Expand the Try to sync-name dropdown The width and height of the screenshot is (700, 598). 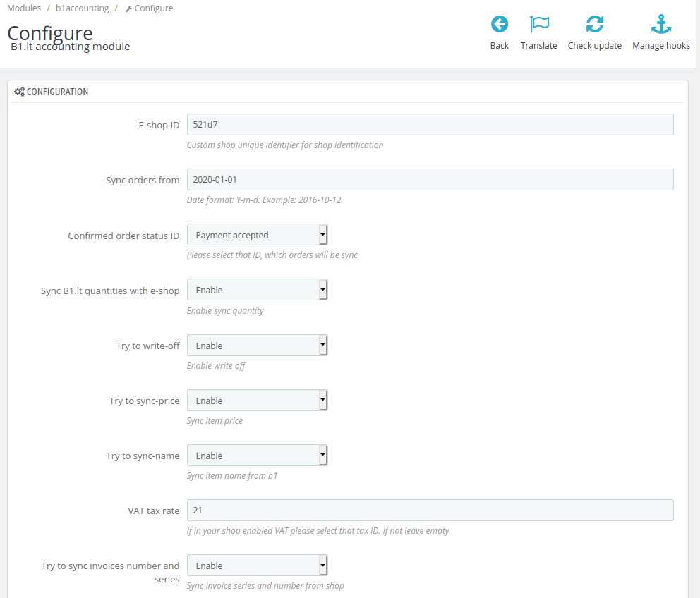coord(257,456)
